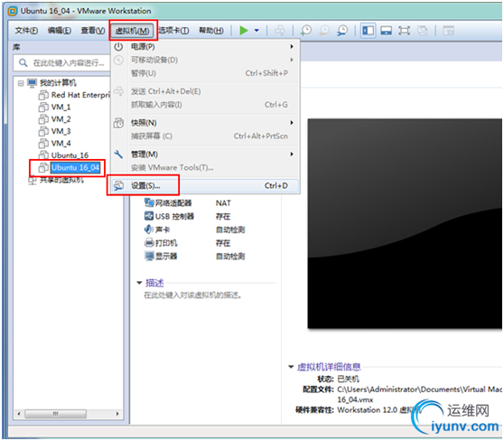The height and width of the screenshot is (441, 504).
Task: Click the VM icon beside VM_3
Action: pyautogui.click(x=43, y=131)
